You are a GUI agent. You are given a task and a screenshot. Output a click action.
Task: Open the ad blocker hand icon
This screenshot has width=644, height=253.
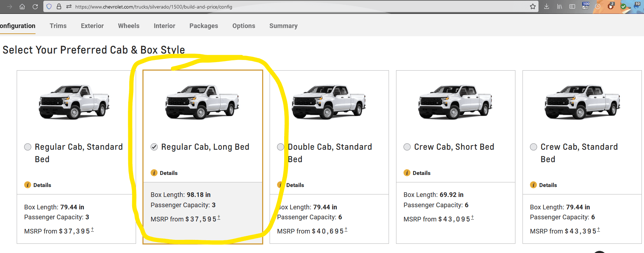[x=611, y=6]
